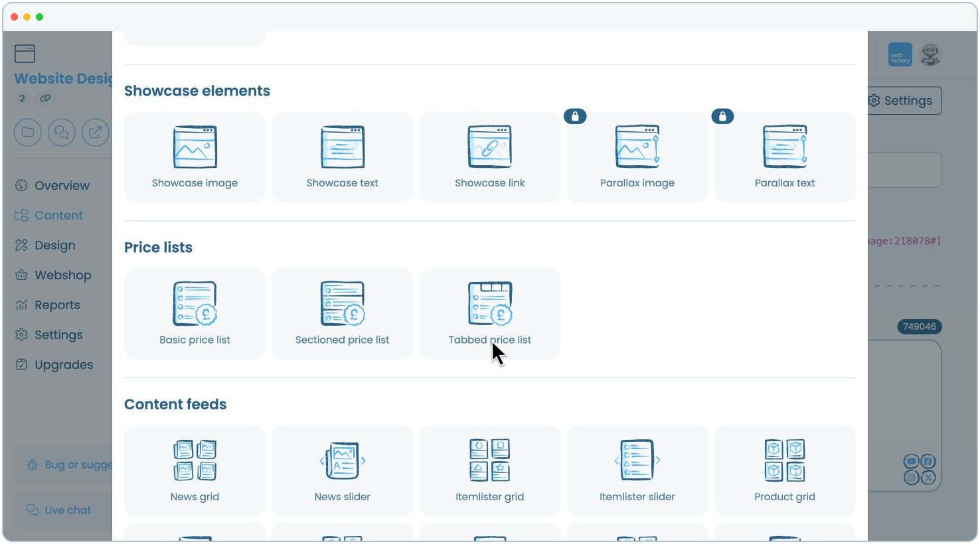Open Settings in the left sidebar
This screenshot has width=980, height=544.
[x=49, y=335]
